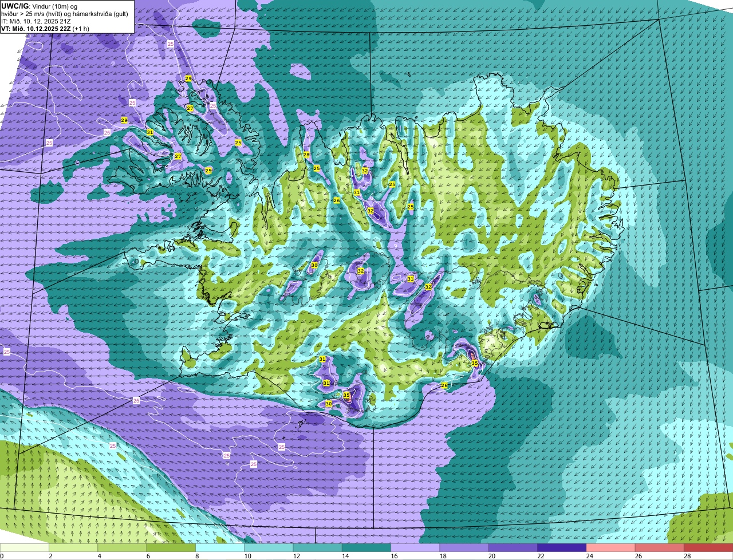The image size is (733, 560).
Task: Click the 2–4 m/s light green legend swatch
Action: tap(74, 548)
